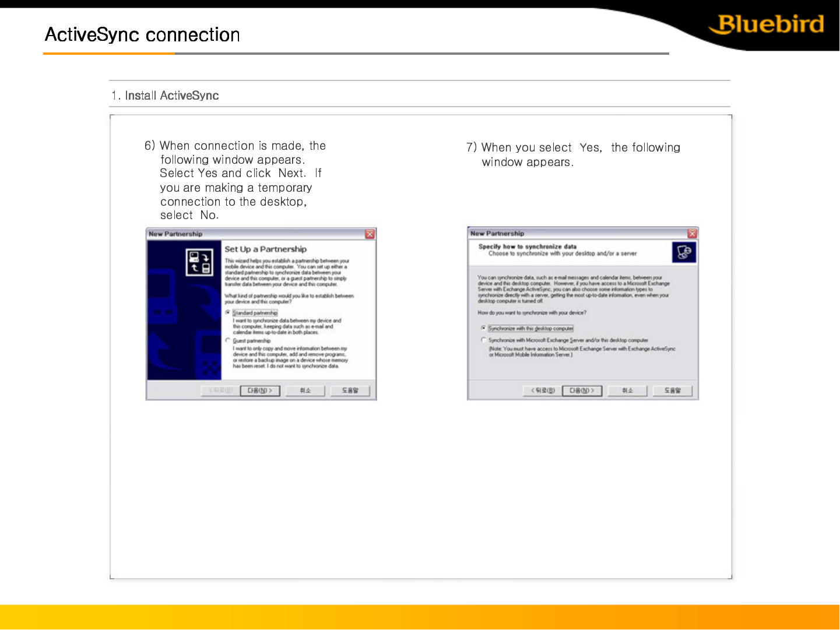Open 도움말 Help in Set Up a Partnership dialog
The height and width of the screenshot is (630, 840).
click(x=350, y=390)
